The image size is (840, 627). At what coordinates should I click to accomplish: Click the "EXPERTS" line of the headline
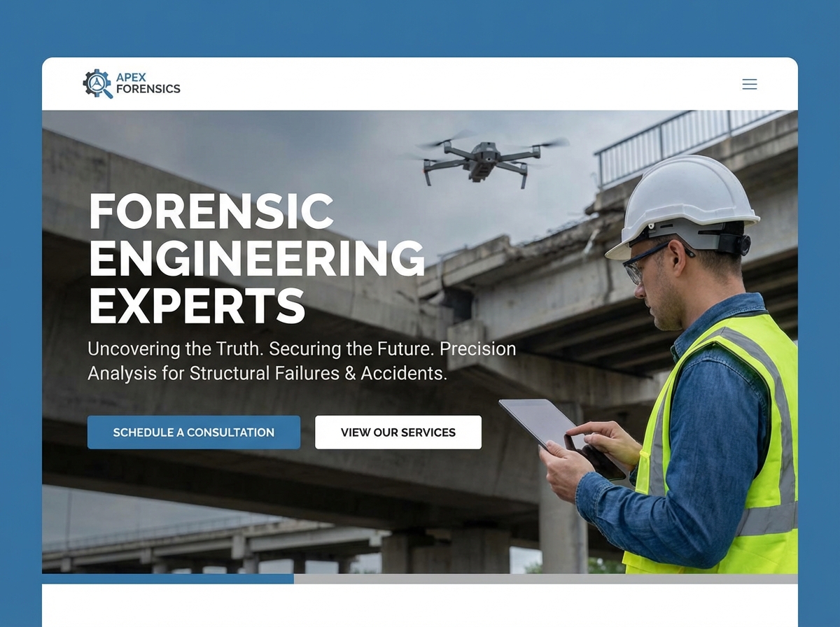[196, 306]
